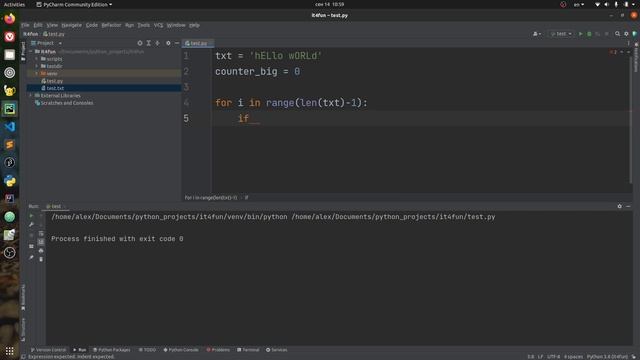640x360 pixels.
Task: Open Firefox from the Ubuntu dock
Action: tap(9, 19)
